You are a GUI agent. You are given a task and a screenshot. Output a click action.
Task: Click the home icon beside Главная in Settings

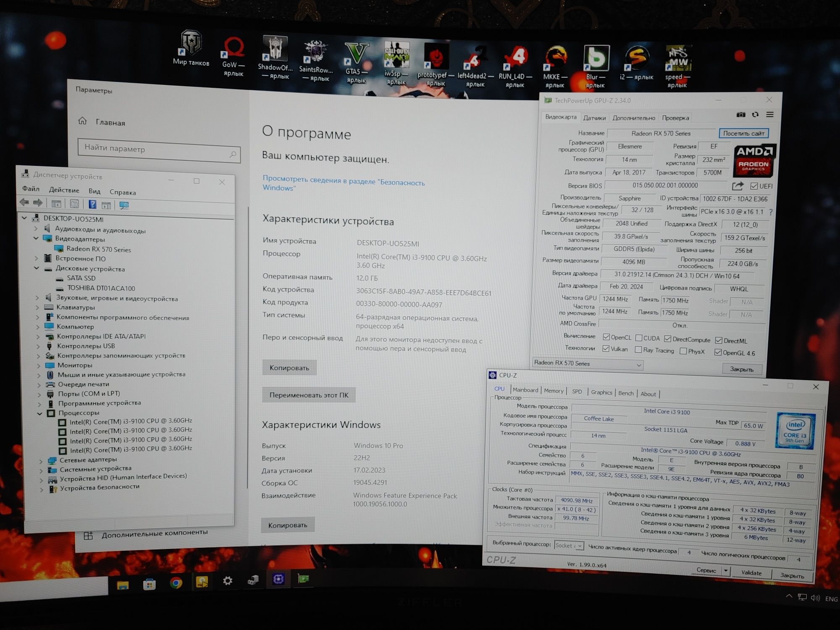click(82, 121)
